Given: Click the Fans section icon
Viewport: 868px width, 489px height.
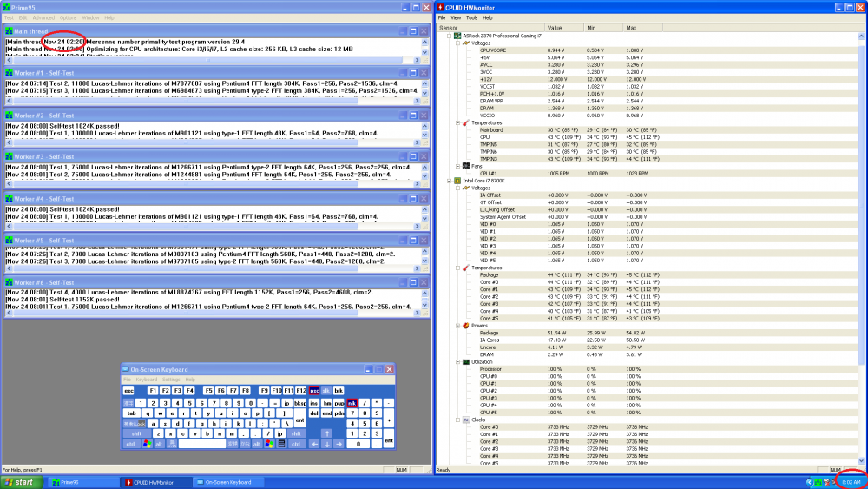Looking at the screenshot, I should [x=466, y=166].
